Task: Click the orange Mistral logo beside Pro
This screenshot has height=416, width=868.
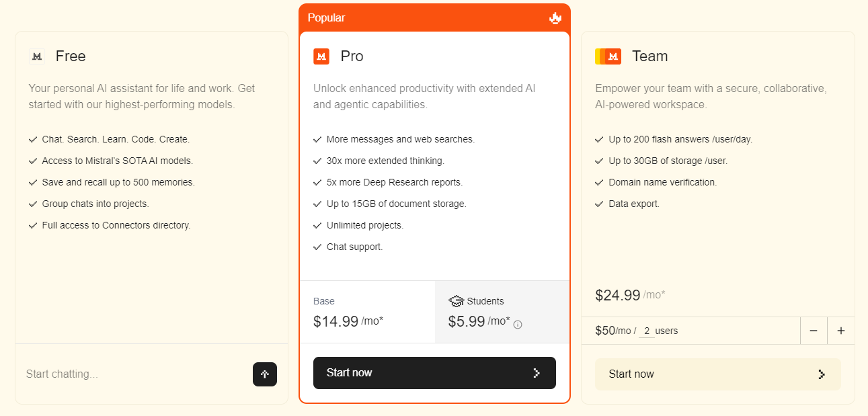Action: point(321,56)
